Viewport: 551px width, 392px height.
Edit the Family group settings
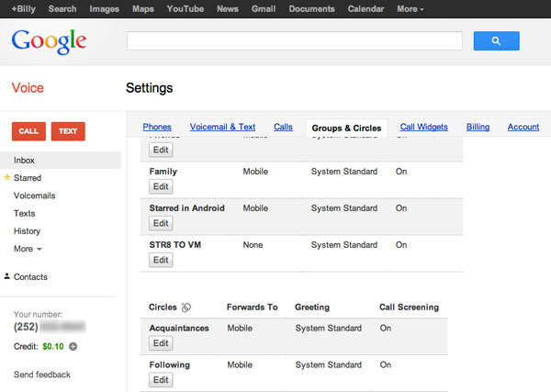point(161,186)
